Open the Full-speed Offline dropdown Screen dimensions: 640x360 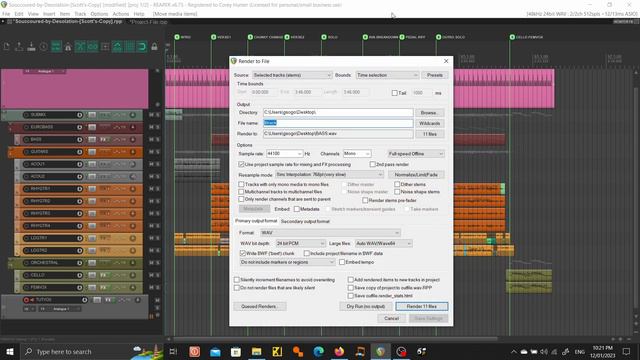[x=416, y=154]
